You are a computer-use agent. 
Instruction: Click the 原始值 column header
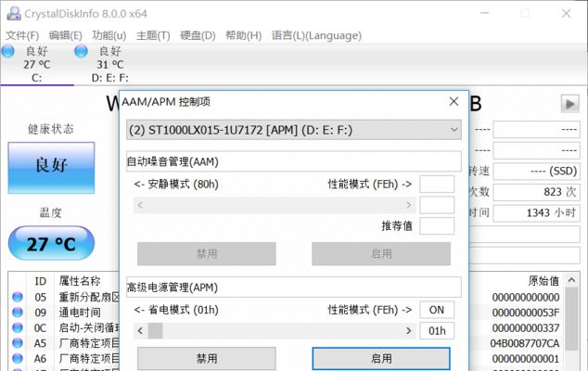tap(543, 281)
